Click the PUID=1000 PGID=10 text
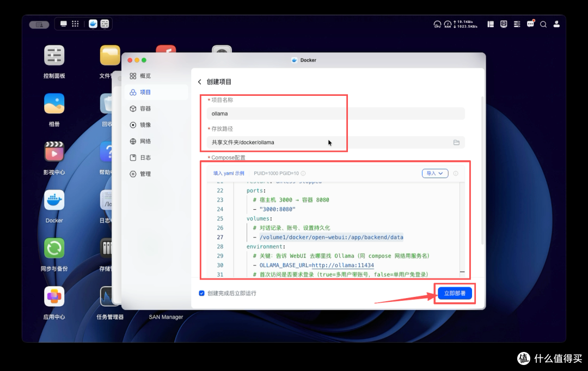 click(277, 173)
